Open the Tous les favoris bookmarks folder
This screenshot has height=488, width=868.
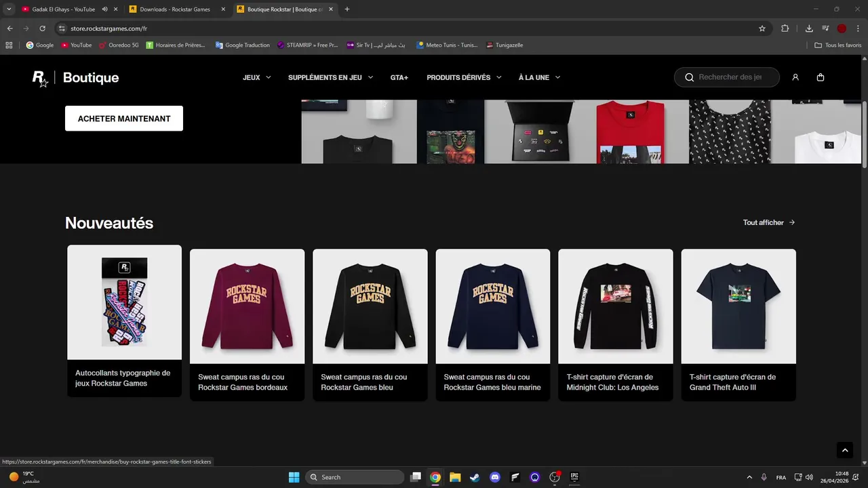(838, 45)
